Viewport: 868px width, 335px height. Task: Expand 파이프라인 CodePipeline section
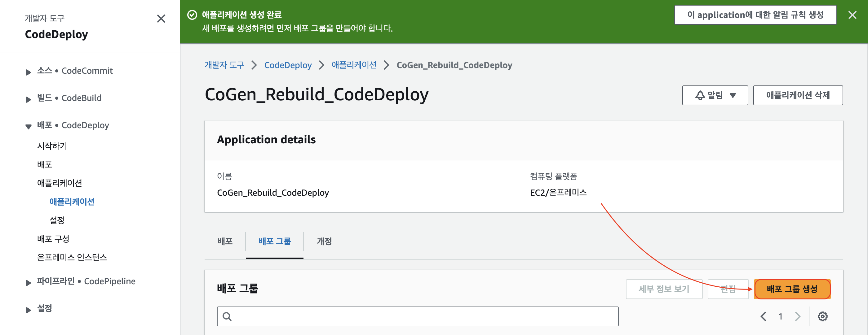[x=28, y=282]
